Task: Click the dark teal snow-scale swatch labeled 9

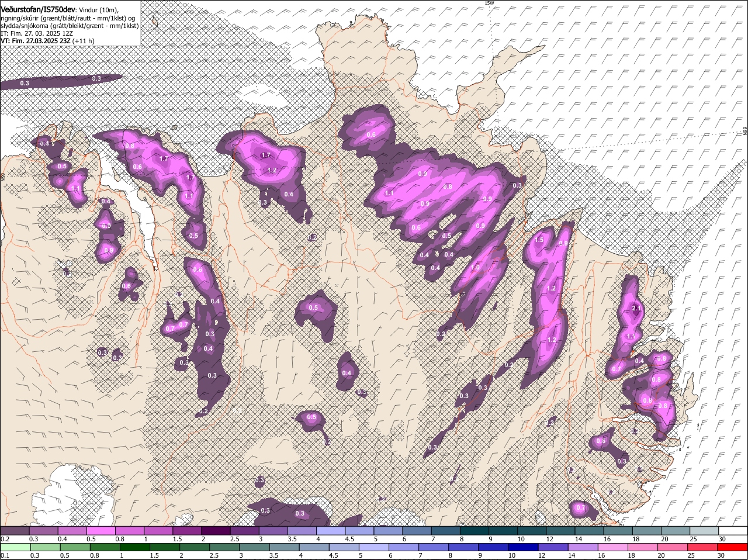Action: pos(503,531)
